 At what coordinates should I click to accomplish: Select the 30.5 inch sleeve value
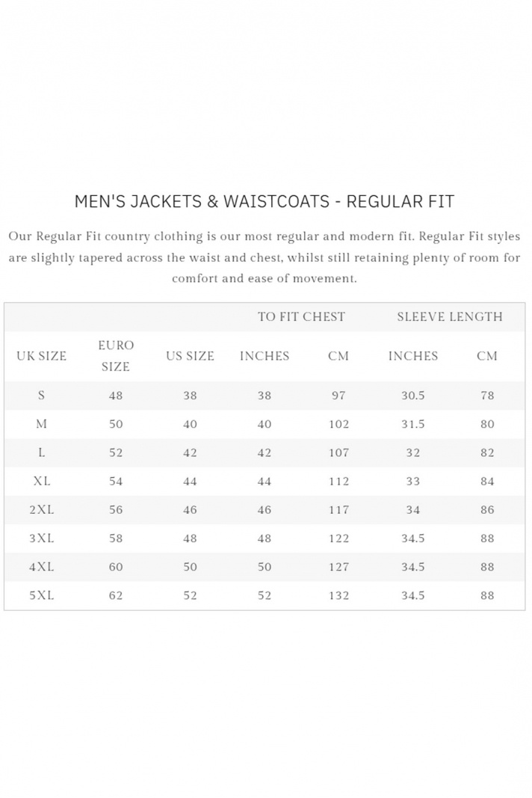tap(412, 395)
